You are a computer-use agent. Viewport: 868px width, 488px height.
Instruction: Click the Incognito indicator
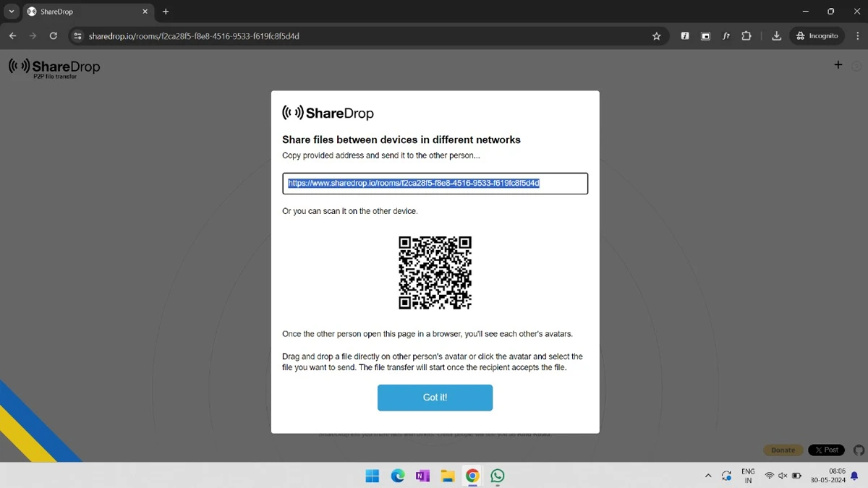click(x=817, y=36)
